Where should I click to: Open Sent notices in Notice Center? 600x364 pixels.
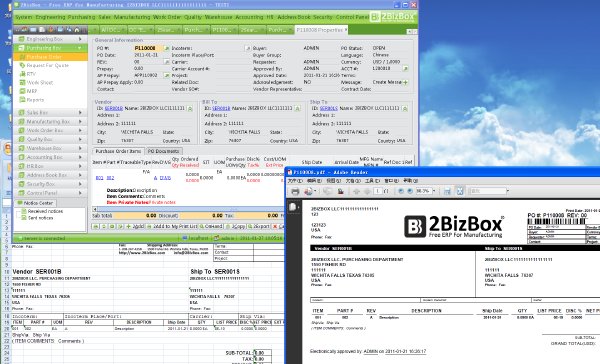click(41, 218)
